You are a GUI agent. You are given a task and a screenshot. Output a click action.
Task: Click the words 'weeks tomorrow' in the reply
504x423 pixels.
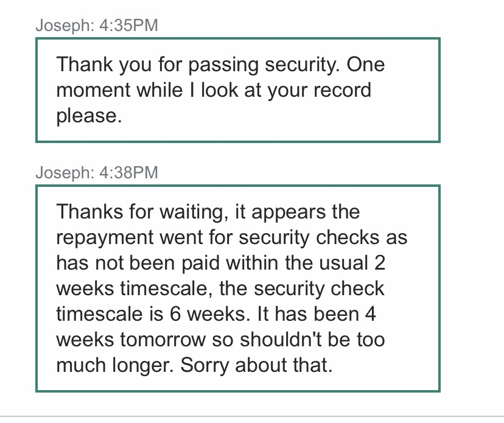click(131, 340)
